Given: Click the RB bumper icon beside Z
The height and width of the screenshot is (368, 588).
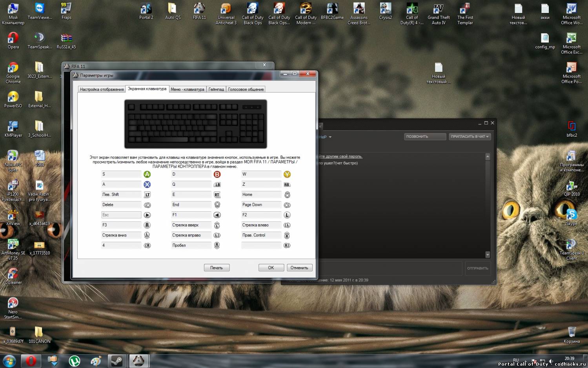Looking at the screenshot, I should [287, 185].
